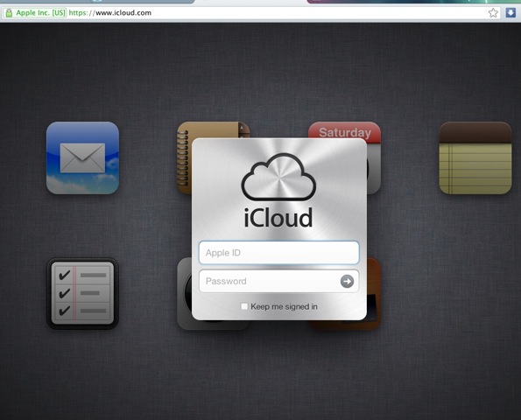Click the blue download extension icon

[510, 12]
